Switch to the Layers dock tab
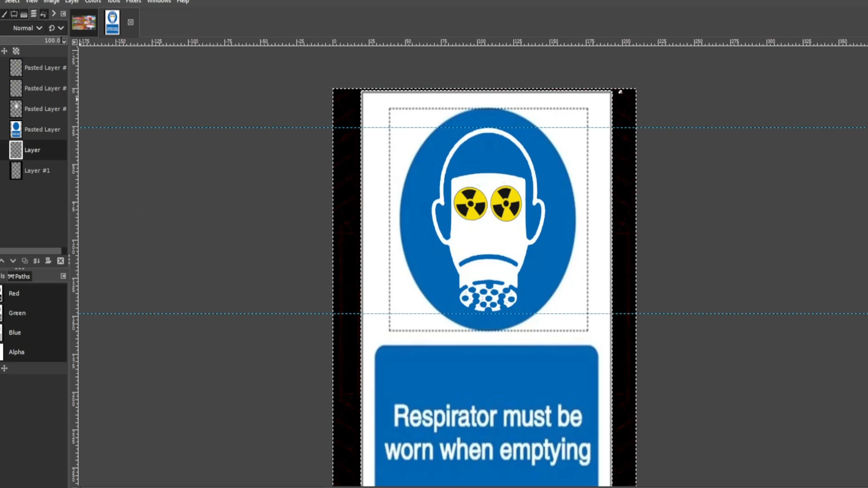This screenshot has width=868, height=488. [33, 14]
